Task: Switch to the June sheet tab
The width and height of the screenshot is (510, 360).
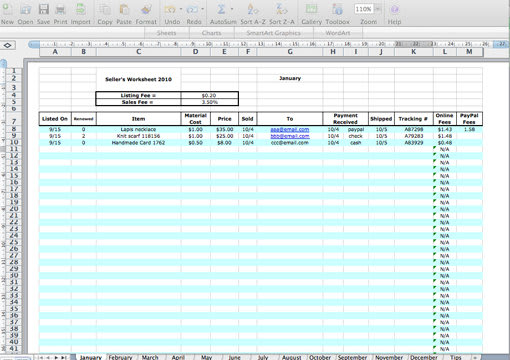Action: coord(234,357)
